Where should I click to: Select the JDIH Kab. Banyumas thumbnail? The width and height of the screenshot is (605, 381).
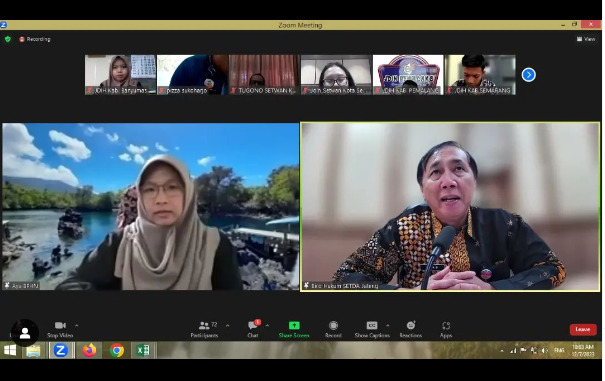click(120, 75)
